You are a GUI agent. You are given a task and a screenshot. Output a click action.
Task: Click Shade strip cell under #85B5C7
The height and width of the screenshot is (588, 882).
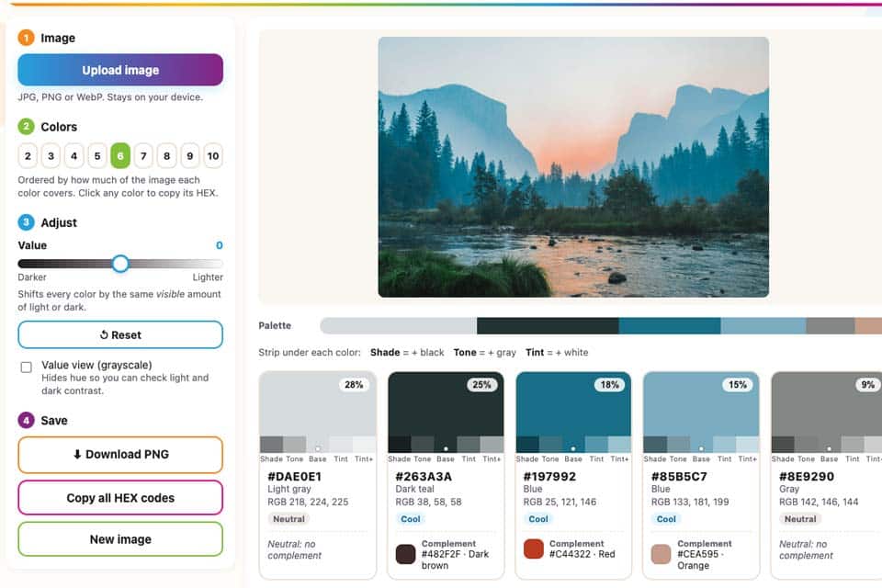tap(655, 445)
